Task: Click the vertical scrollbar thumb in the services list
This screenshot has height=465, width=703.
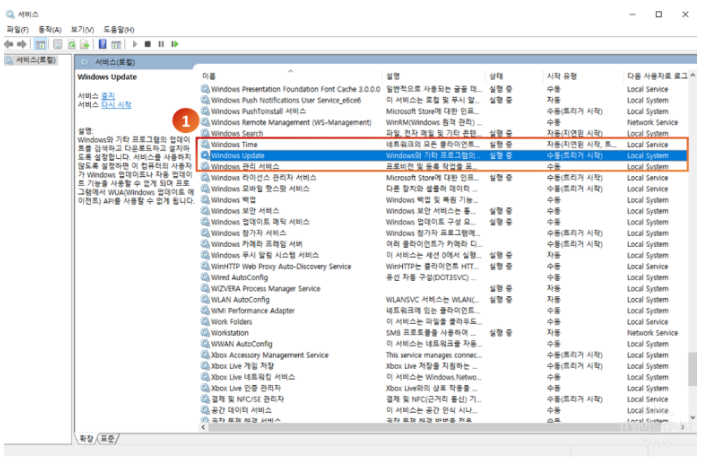Action: tap(693, 369)
